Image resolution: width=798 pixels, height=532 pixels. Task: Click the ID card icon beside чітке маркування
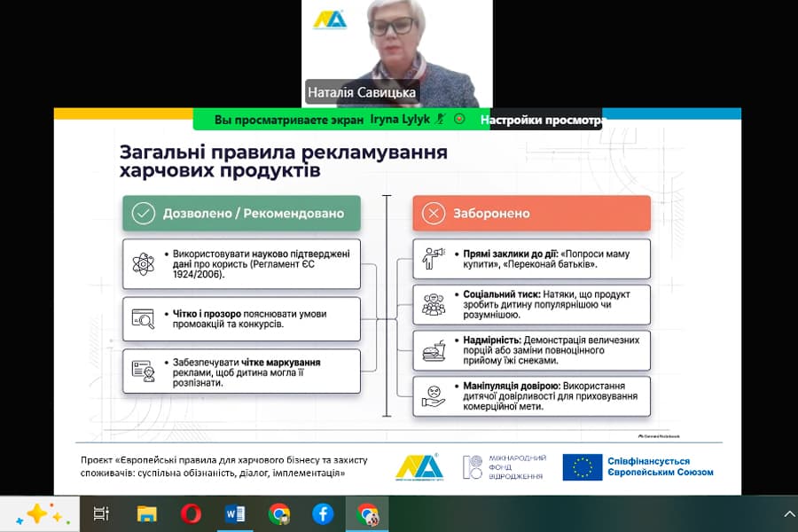(x=143, y=372)
